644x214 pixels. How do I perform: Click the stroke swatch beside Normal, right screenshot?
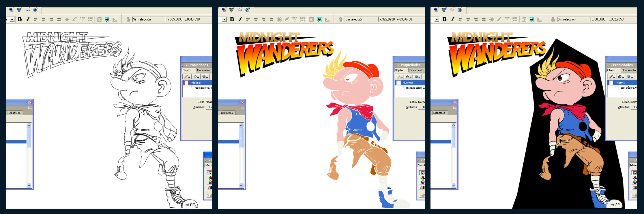pos(611,83)
